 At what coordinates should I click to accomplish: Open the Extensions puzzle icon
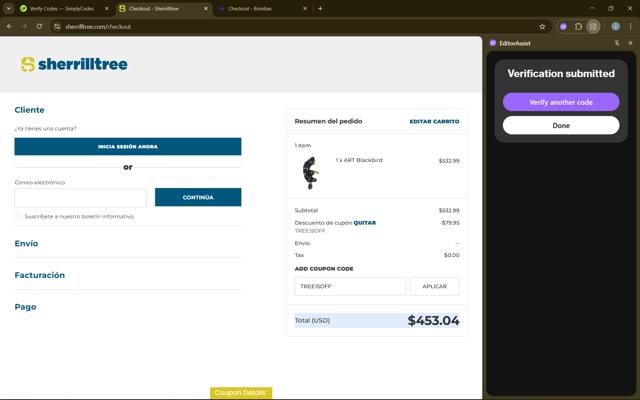click(x=578, y=27)
